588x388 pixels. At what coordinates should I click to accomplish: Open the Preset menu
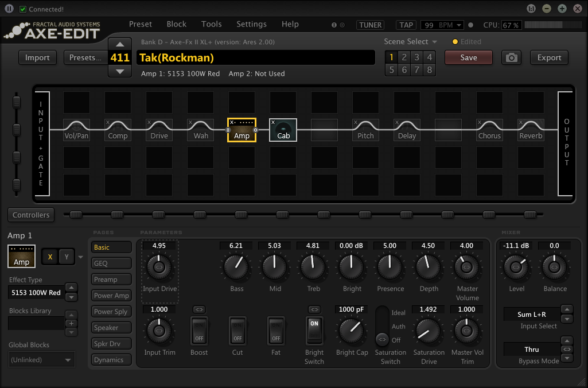(x=141, y=24)
